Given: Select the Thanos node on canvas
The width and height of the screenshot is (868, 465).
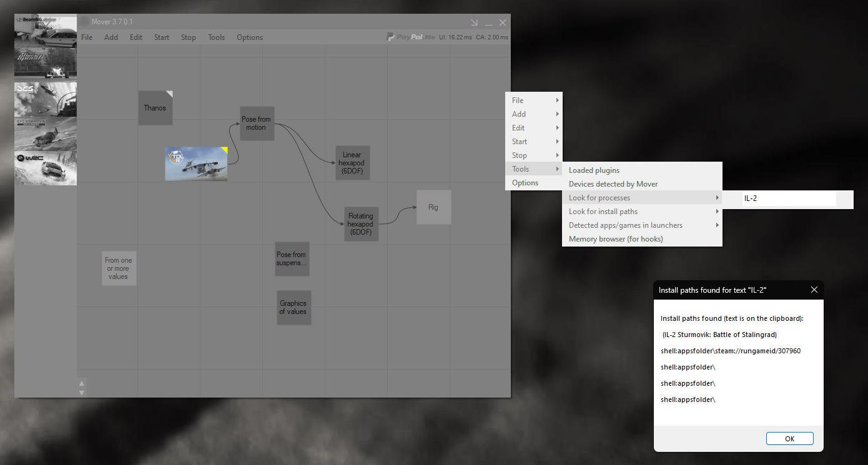Looking at the screenshot, I should click(155, 108).
